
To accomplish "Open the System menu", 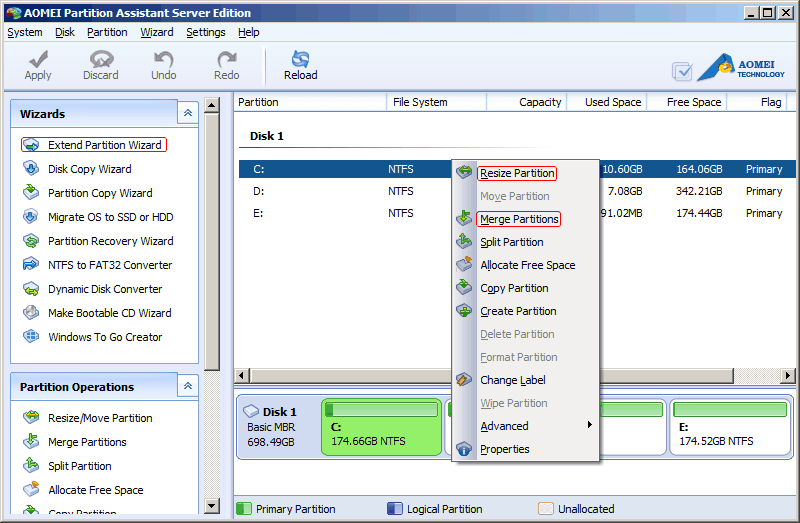I will pyautogui.click(x=24, y=32).
